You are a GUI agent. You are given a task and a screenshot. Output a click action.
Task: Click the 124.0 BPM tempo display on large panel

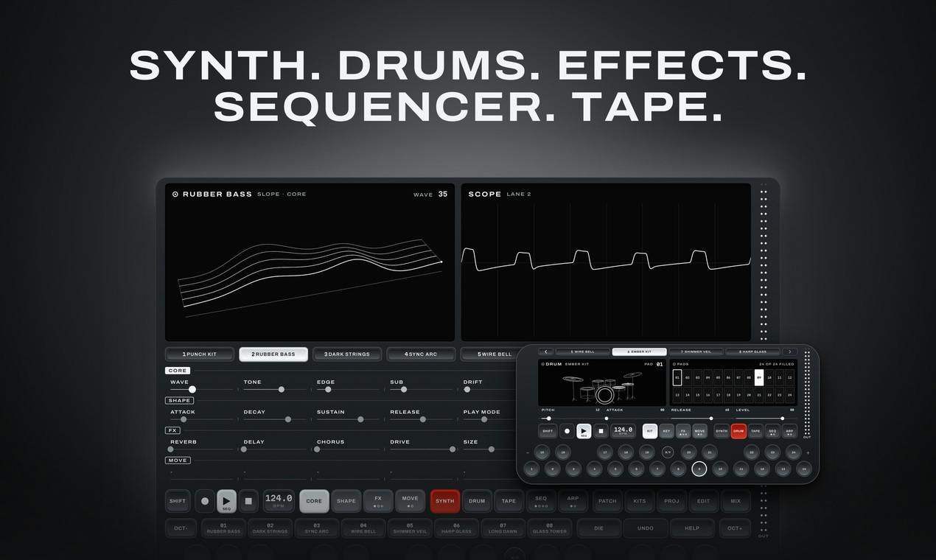click(x=279, y=501)
